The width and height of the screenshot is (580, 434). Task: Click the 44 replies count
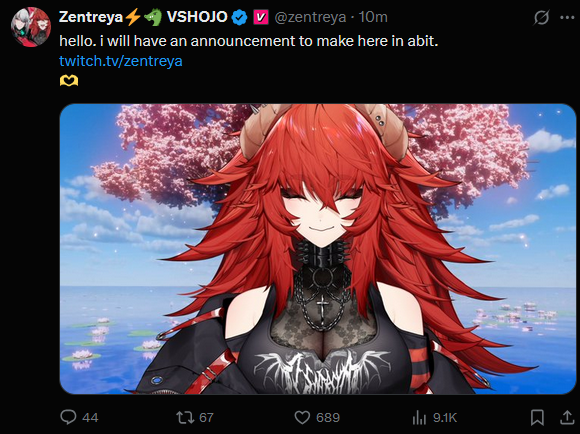[90, 418]
